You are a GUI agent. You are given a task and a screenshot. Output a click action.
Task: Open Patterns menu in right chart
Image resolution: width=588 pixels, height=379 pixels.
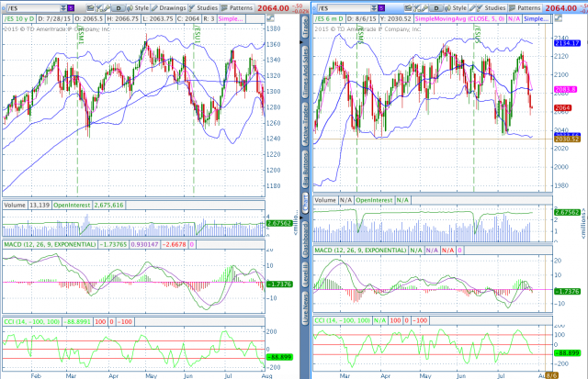pyautogui.click(x=525, y=8)
